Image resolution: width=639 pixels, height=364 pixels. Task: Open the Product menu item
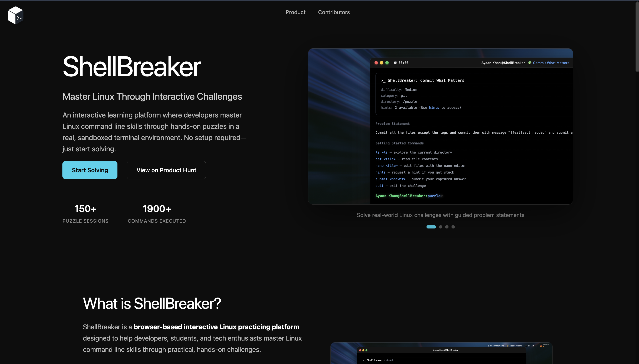(x=295, y=12)
